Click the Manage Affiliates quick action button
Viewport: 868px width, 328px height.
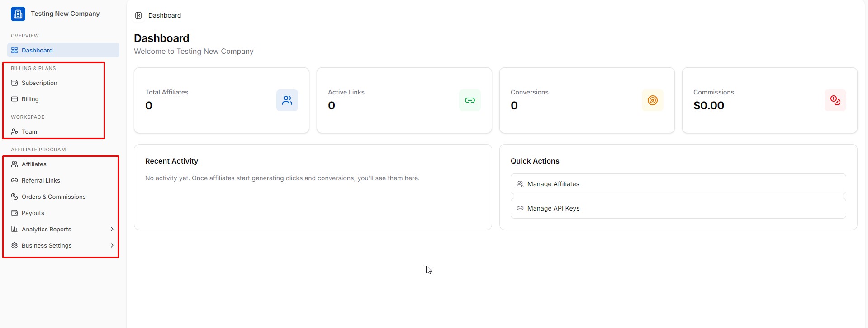[x=678, y=184]
